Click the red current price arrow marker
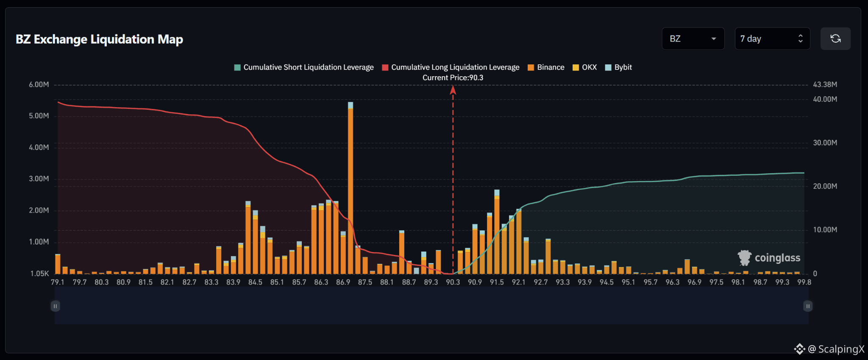 [x=453, y=90]
